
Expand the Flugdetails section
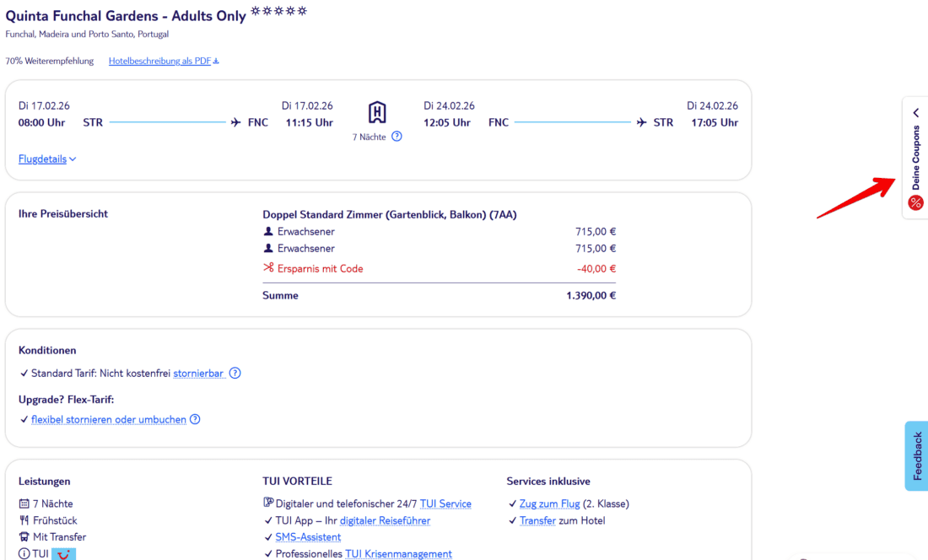[47, 159]
